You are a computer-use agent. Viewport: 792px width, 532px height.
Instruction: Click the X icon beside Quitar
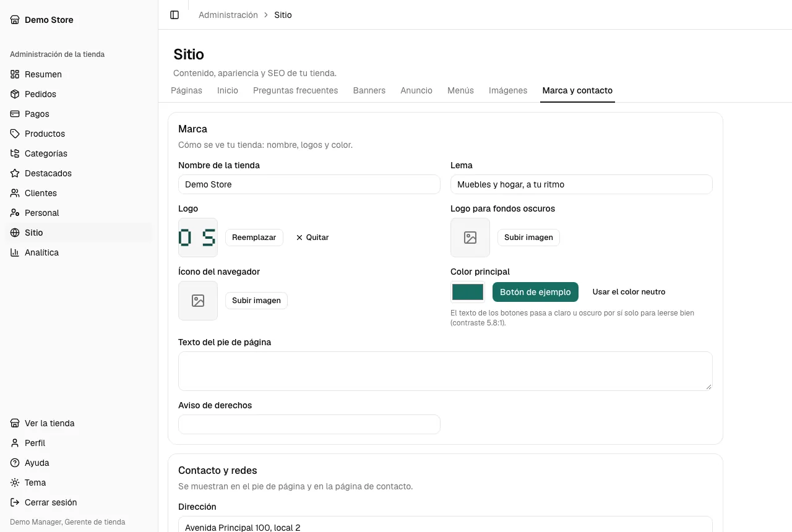(x=299, y=238)
